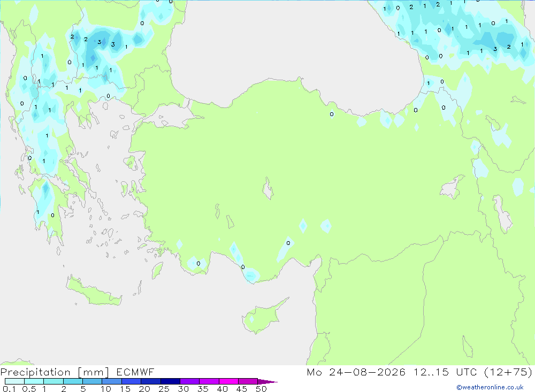This screenshot has width=535, height=392.
Task: Click the ECMWF model label
Action: click(x=135, y=372)
